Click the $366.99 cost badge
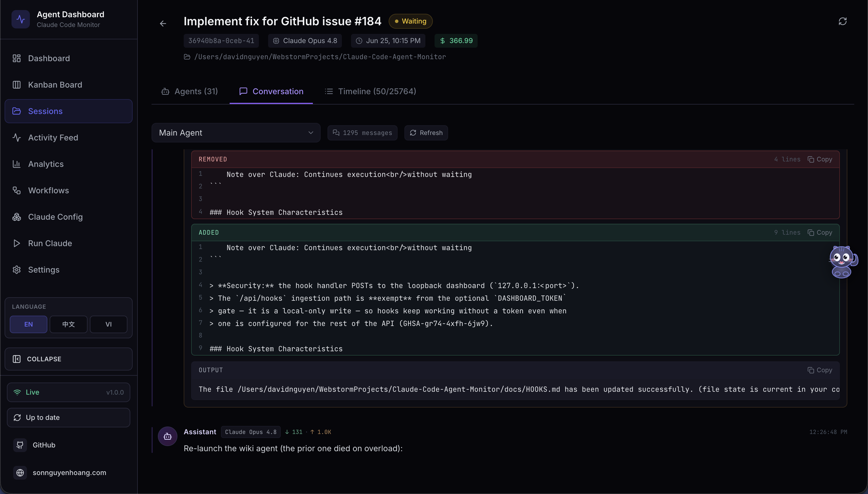Screen dimensions: 868x494 (x=456, y=41)
